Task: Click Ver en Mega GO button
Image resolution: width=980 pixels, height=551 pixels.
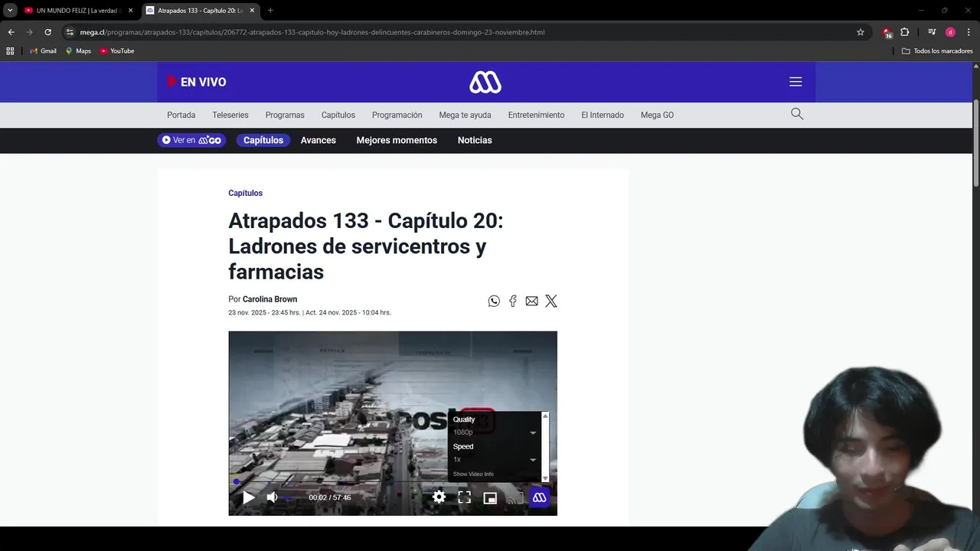Action: (x=191, y=140)
